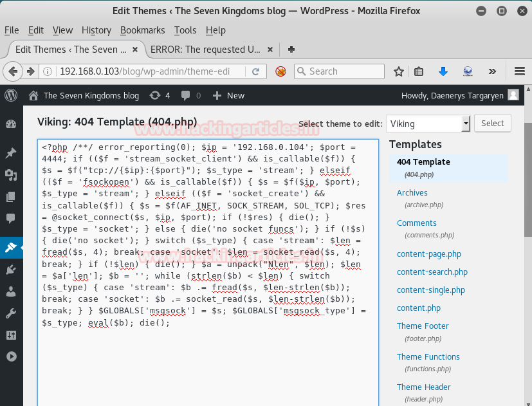Select the 404 Template file

448,168
